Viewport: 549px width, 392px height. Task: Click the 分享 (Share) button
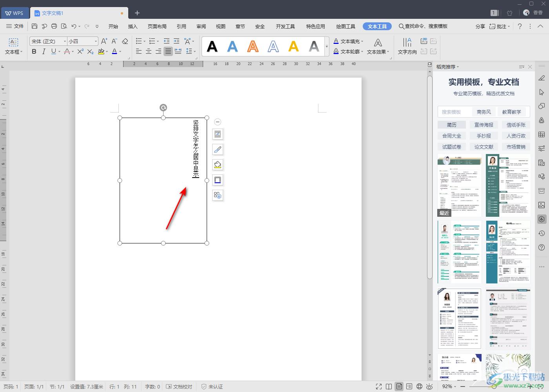480,26
